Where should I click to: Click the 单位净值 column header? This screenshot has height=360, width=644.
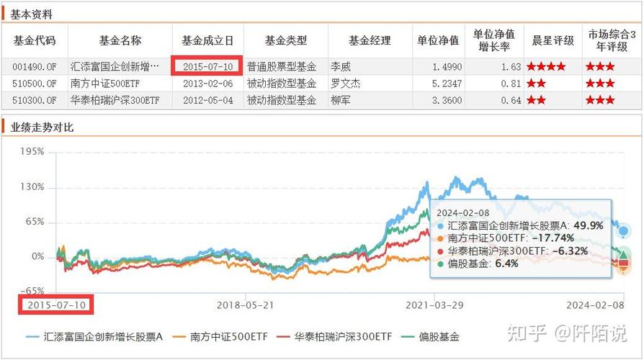pos(438,40)
